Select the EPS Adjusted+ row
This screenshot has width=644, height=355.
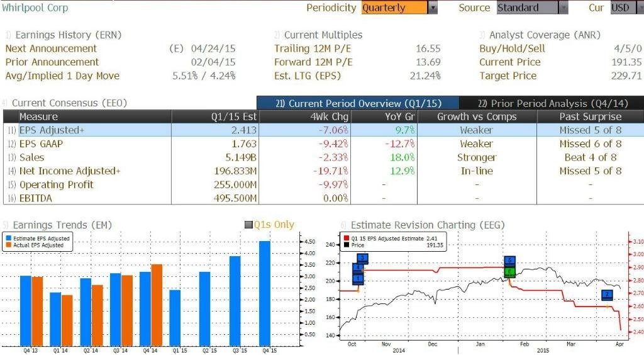tap(324, 130)
